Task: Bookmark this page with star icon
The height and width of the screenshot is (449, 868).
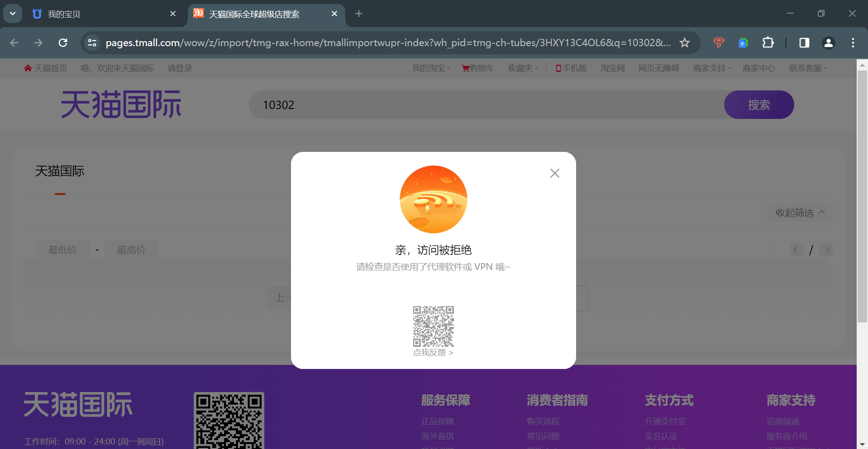Action: click(684, 43)
